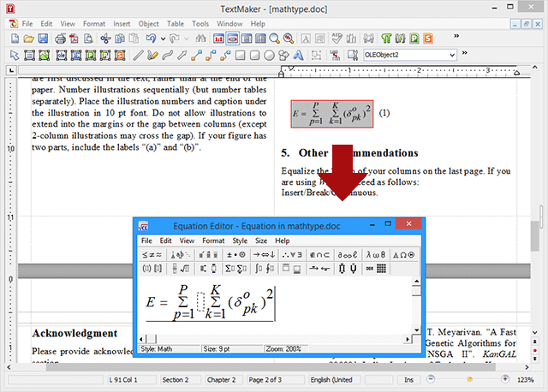
Task: Open the Format menu in TextMaker
Action: (x=94, y=24)
